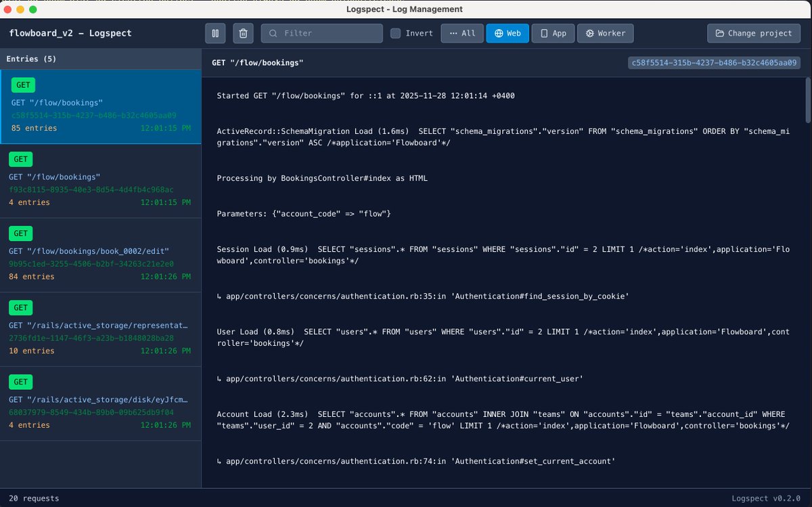Enable the Invert checkbox
812x507 pixels.
pos(396,33)
